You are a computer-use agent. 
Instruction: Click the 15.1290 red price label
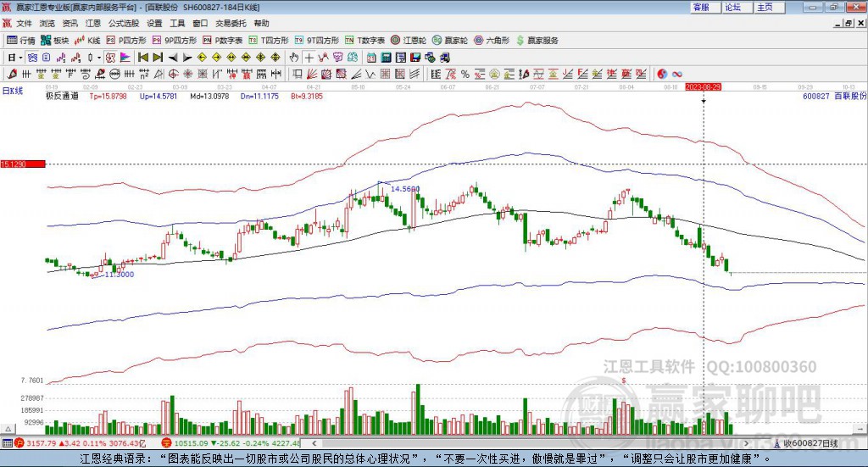coord(21,164)
